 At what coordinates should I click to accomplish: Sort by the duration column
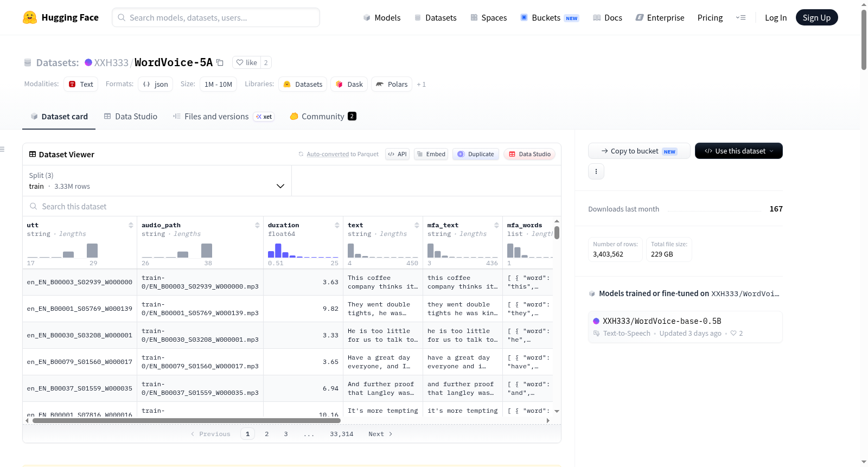point(337,225)
